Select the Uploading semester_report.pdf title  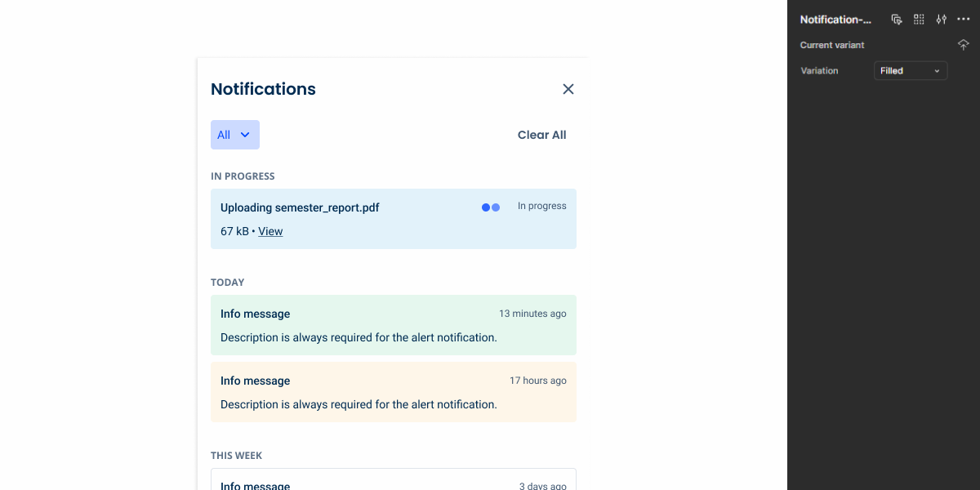[x=300, y=207]
